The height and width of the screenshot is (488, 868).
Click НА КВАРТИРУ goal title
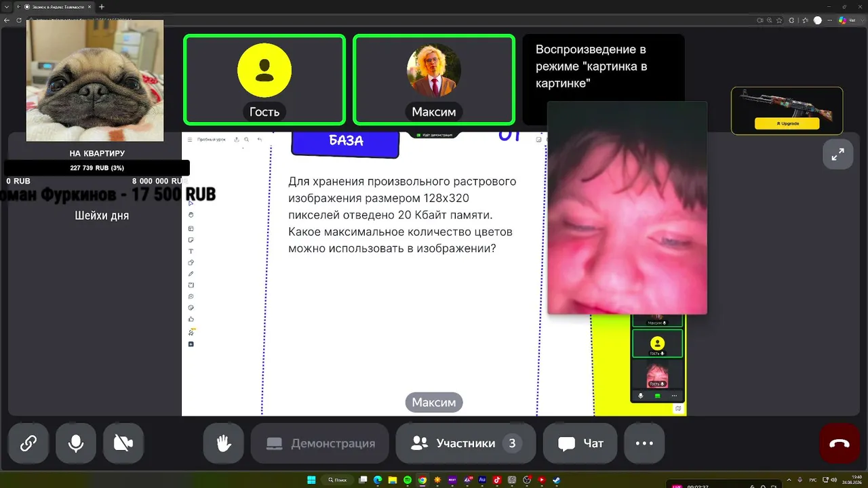[x=97, y=154]
